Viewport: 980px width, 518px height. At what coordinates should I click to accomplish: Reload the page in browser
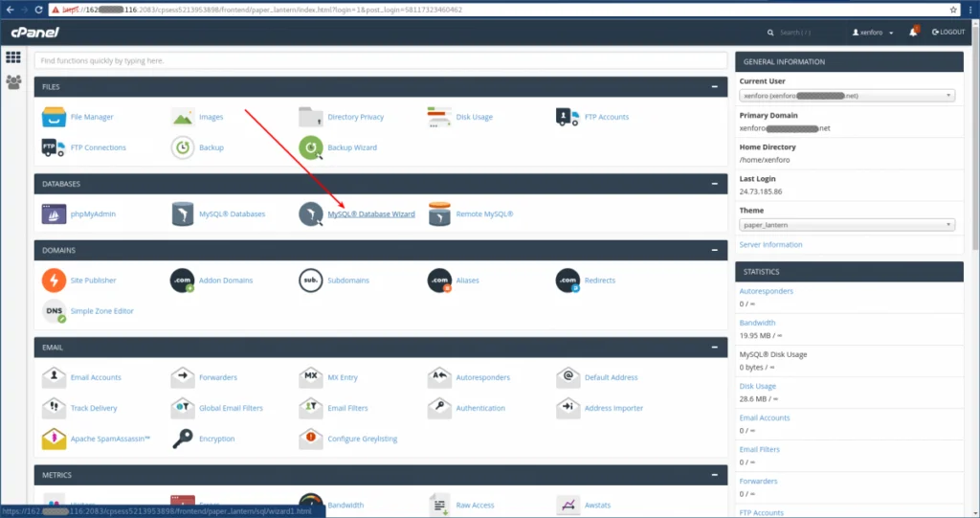tap(38, 10)
